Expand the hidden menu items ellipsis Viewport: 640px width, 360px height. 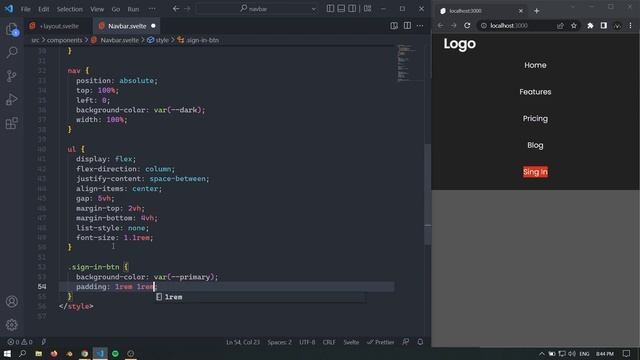(152, 9)
